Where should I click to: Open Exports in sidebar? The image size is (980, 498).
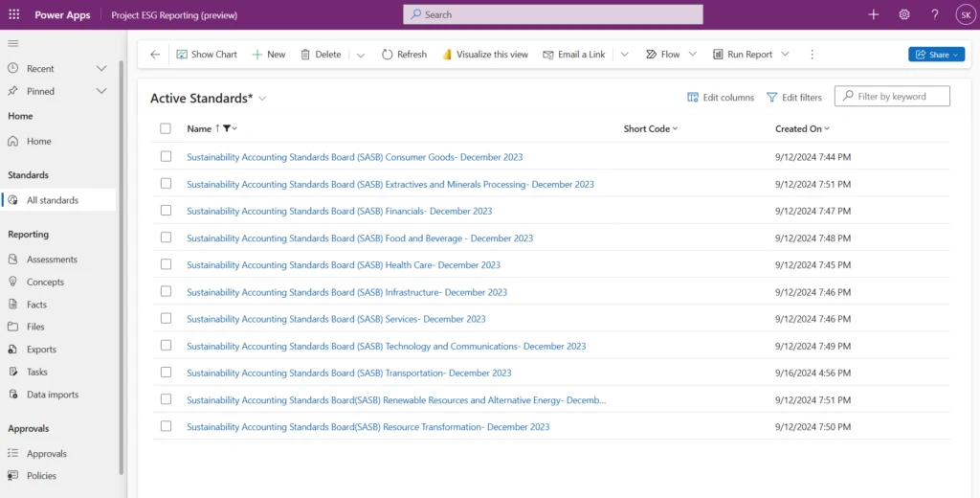tap(41, 350)
